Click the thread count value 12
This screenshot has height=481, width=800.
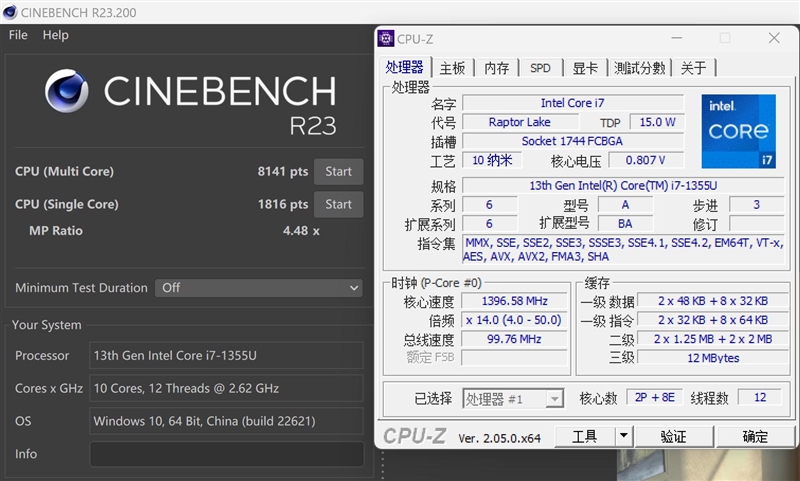pos(760,397)
